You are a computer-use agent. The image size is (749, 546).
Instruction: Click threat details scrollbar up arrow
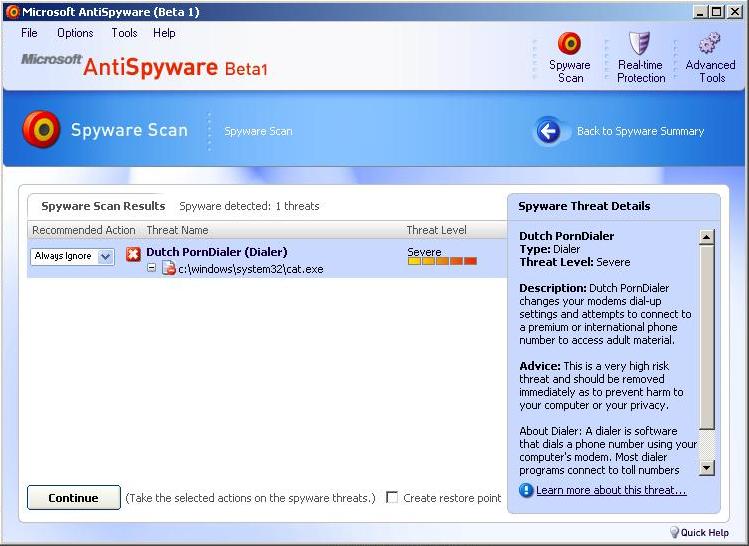pyautogui.click(x=706, y=237)
